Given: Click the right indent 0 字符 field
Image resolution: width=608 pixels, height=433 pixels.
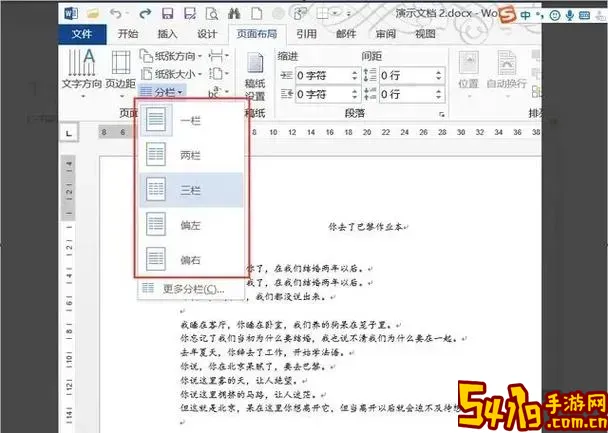Looking at the screenshot, I should [327, 94].
